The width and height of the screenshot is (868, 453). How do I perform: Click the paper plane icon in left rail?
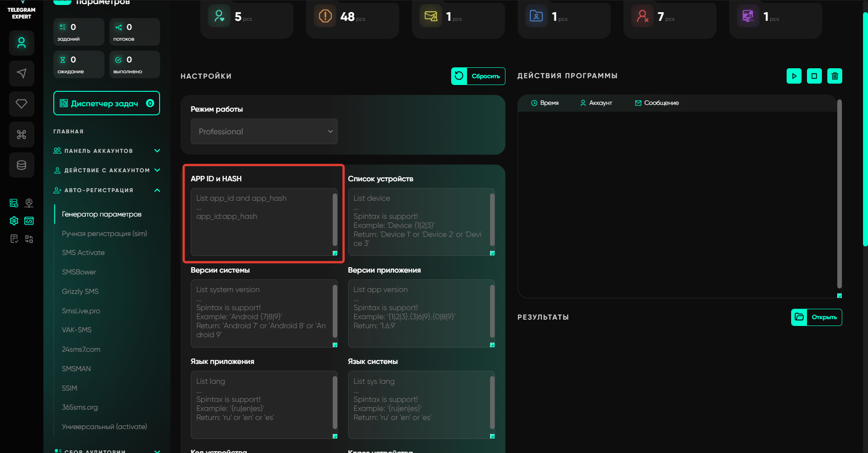[x=21, y=73]
